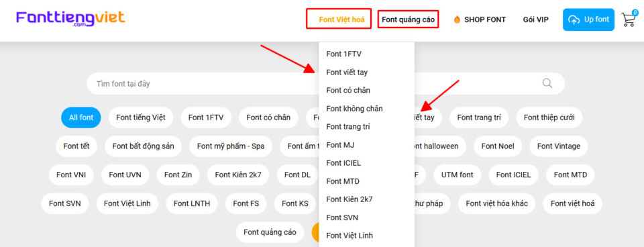
Task: Choose the UTM font tag
Action: [x=458, y=175]
